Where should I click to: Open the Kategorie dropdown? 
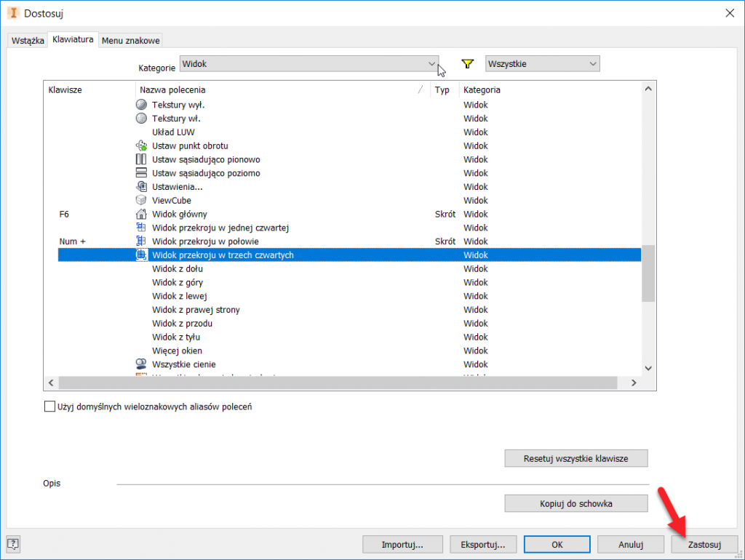point(309,64)
